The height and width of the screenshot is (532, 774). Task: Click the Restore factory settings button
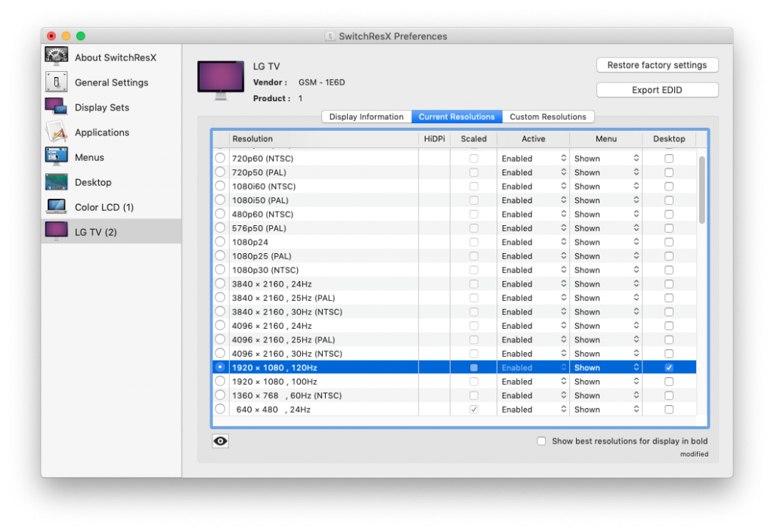coord(657,65)
